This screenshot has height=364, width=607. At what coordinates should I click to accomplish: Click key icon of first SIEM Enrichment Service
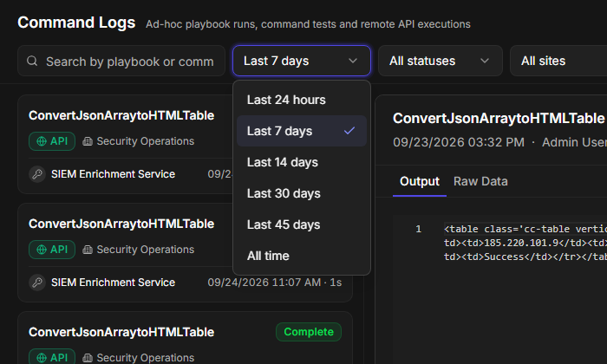37,174
